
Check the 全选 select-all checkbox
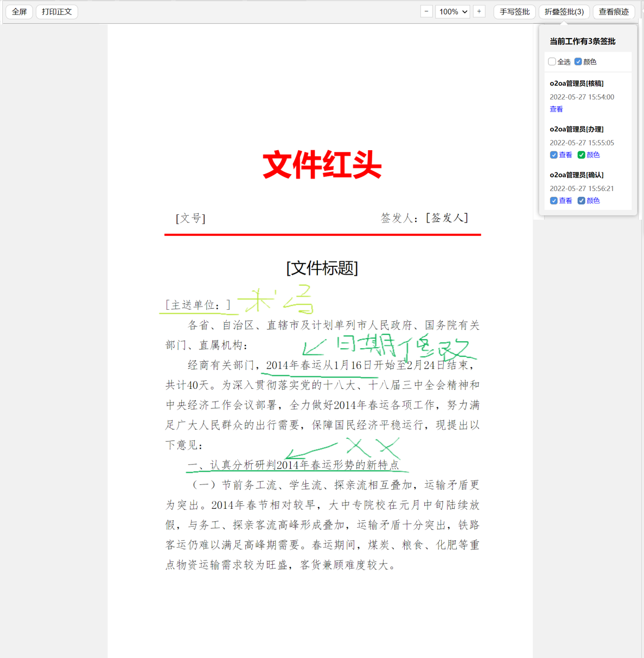pyautogui.click(x=552, y=62)
